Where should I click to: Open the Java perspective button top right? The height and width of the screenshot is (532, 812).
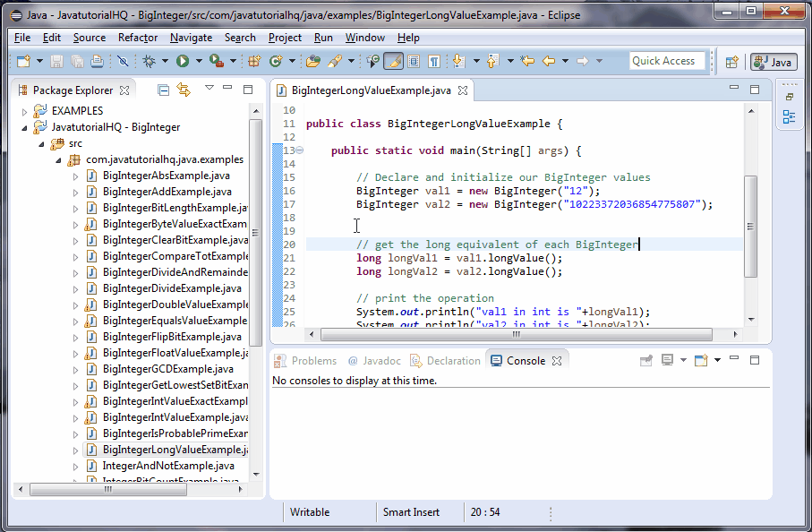click(x=771, y=63)
